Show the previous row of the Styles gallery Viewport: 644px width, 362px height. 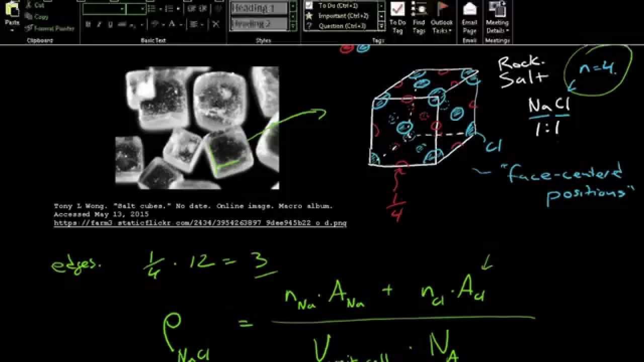(x=293, y=6)
